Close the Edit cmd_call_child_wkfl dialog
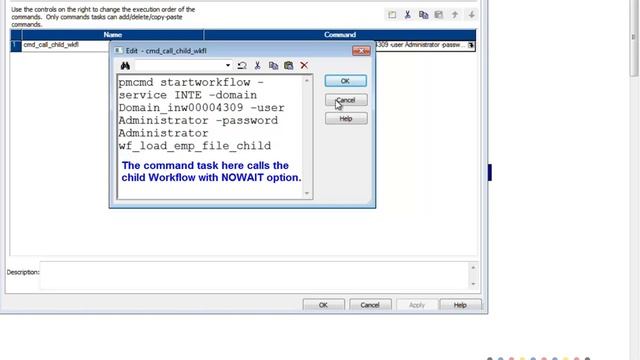The image size is (640, 360). [x=361, y=51]
